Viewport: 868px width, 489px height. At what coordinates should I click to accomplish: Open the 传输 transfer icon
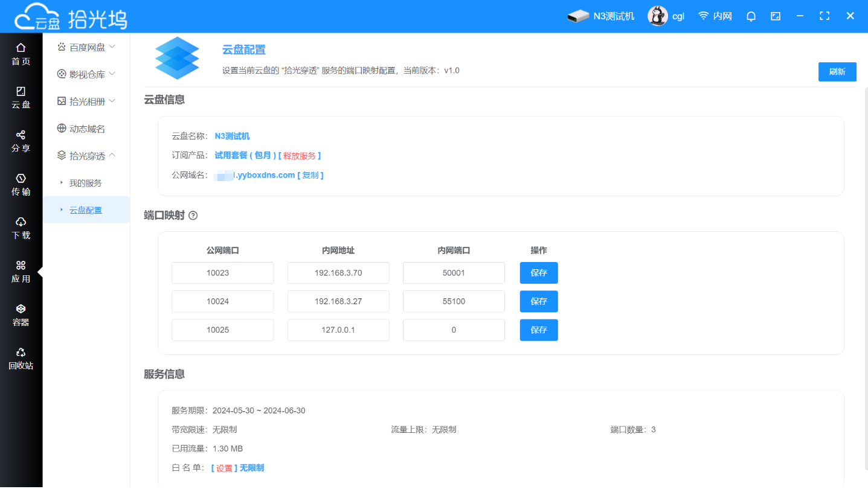(x=21, y=178)
